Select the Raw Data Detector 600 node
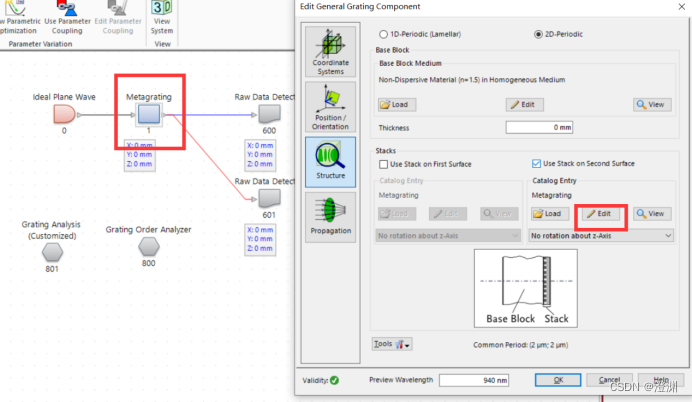 click(x=269, y=114)
